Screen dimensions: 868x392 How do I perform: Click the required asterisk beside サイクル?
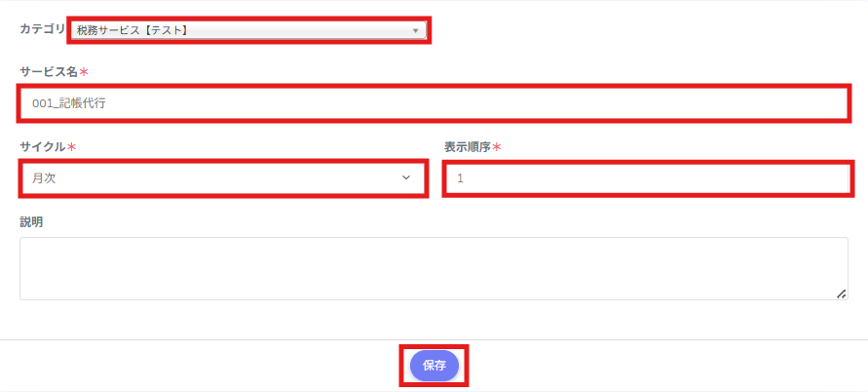[71, 147]
